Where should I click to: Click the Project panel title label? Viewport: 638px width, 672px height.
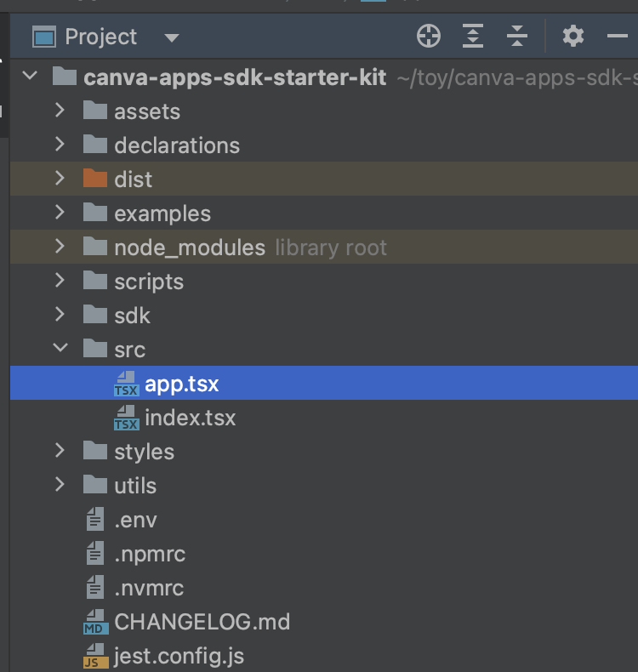coord(100,37)
